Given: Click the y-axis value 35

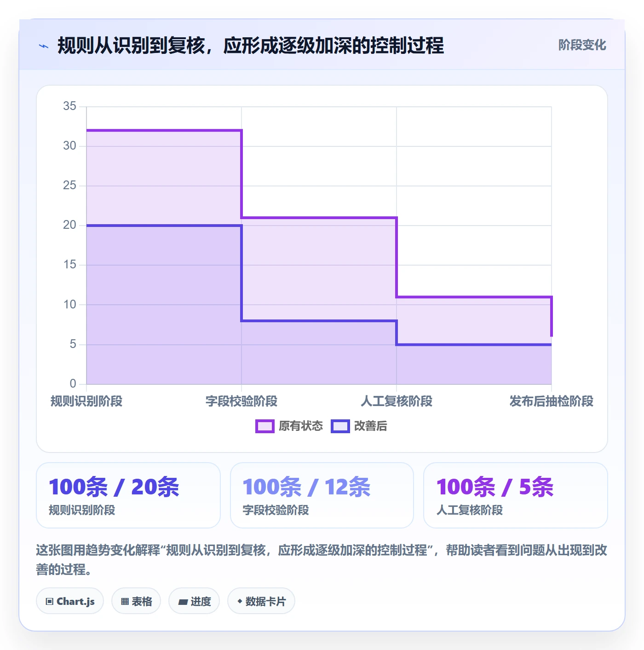Looking at the screenshot, I should tap(70, 106).
